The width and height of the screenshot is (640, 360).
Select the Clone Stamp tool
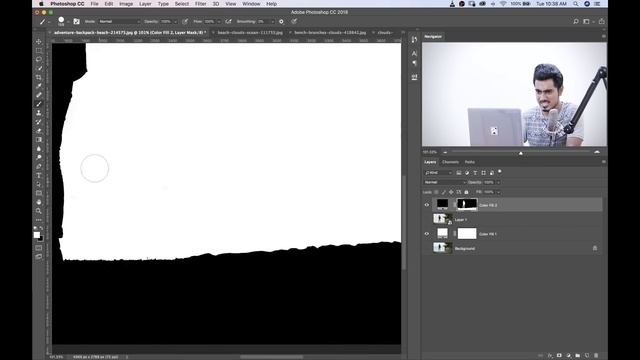tap(39, 113)
